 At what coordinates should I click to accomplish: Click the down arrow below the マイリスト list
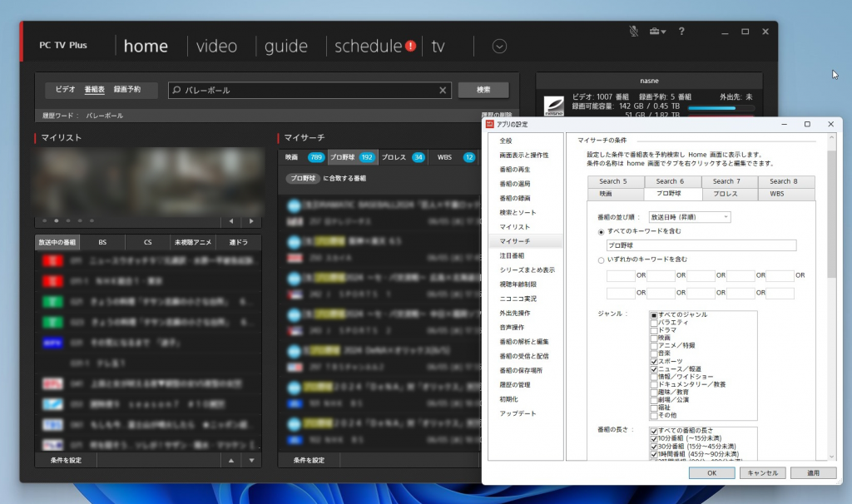click(x=251, y=461)
